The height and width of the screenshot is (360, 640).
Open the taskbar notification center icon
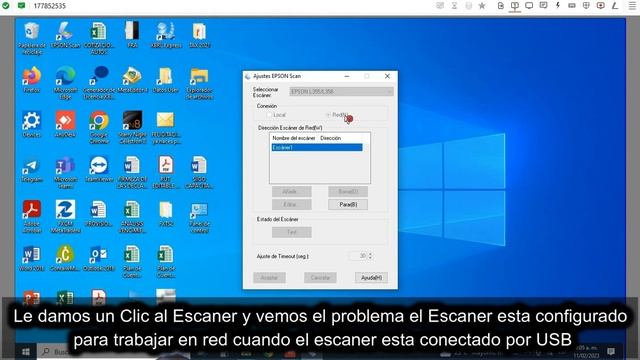[611, 351]
